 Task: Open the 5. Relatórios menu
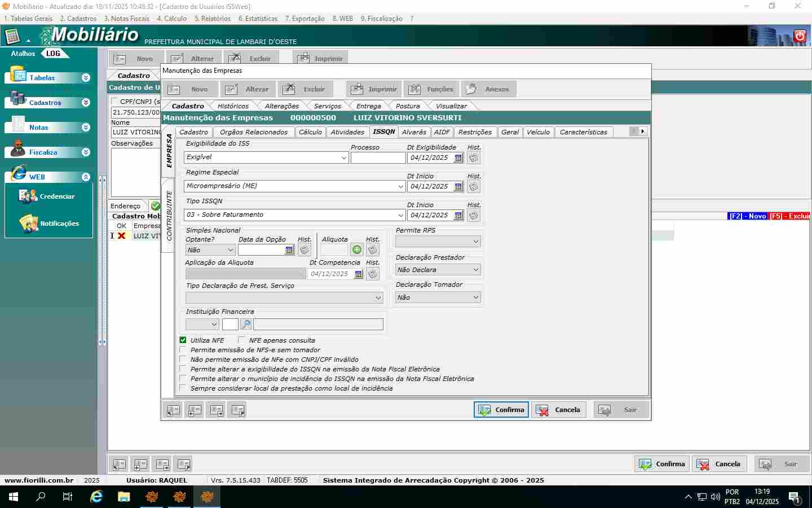pos(212,19)
